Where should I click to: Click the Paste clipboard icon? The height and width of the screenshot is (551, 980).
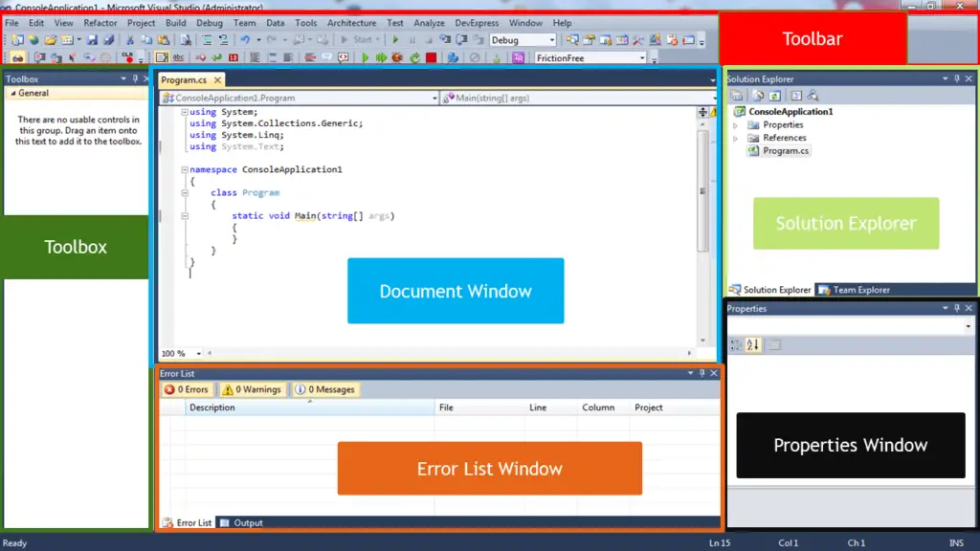pos(163,40)
